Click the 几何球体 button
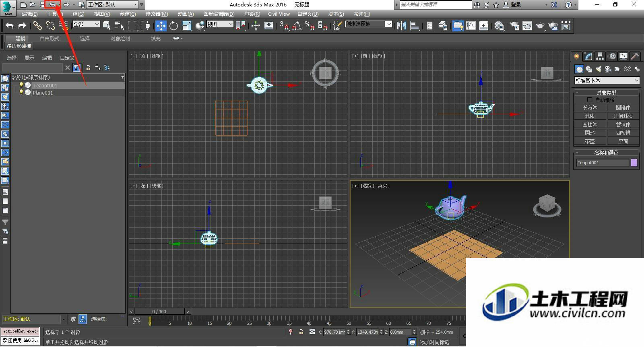 click(623, 116)
